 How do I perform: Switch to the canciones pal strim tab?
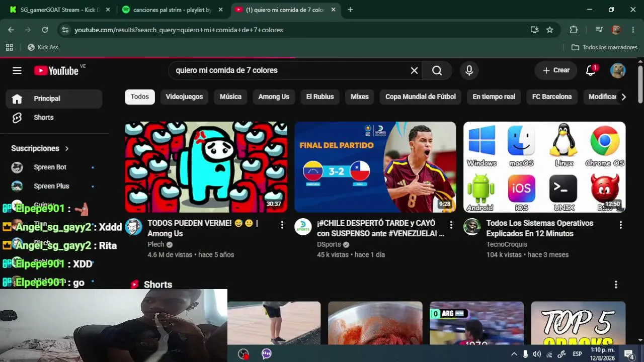172,10
